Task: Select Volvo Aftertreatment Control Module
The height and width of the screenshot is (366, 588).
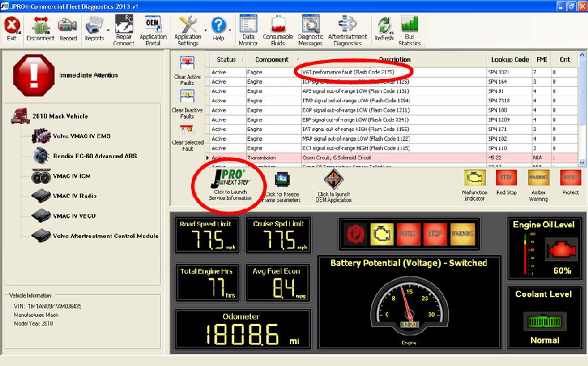Action: click(106, 236)
